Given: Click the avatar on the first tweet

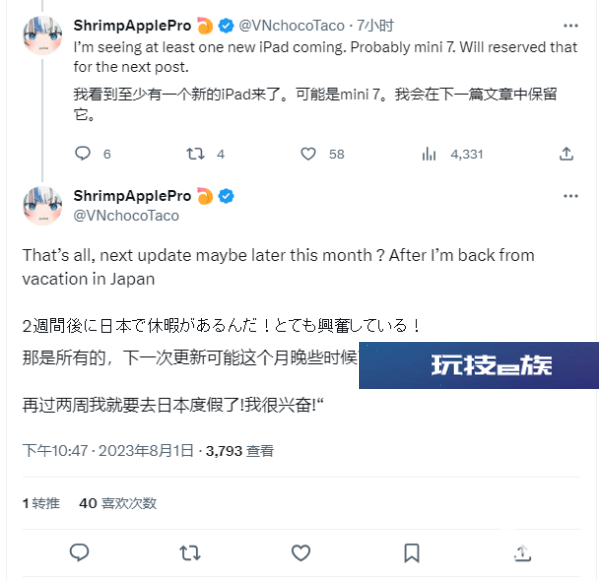Looking at the screenshot, I should point(42,36).
